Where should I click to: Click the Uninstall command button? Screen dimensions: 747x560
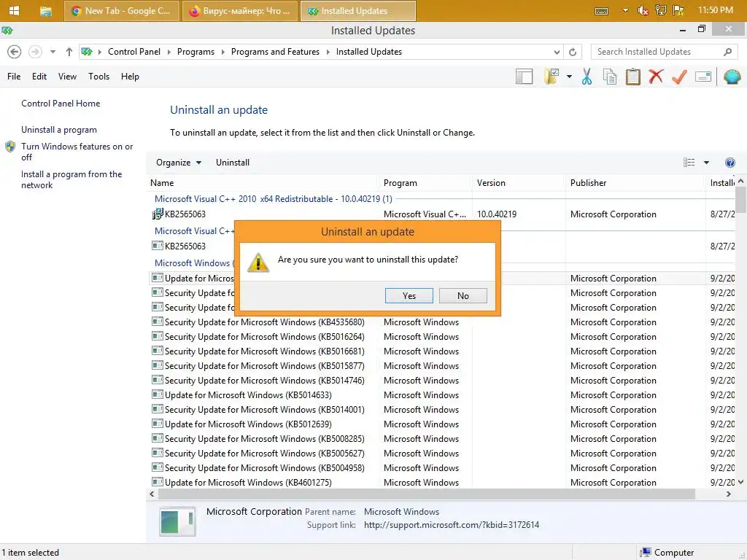[x=233, y=163]
